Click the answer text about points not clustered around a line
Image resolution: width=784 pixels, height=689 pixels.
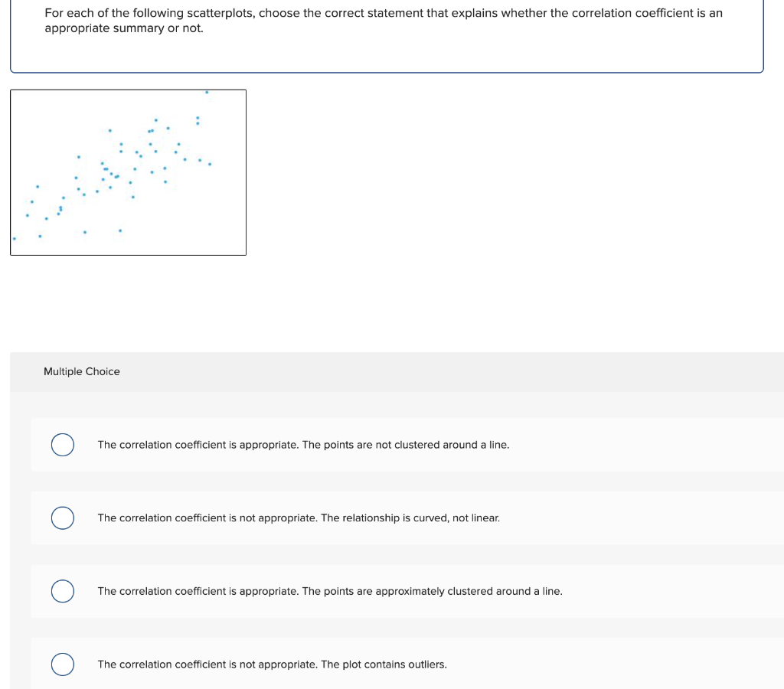click(x=303, y=445)
